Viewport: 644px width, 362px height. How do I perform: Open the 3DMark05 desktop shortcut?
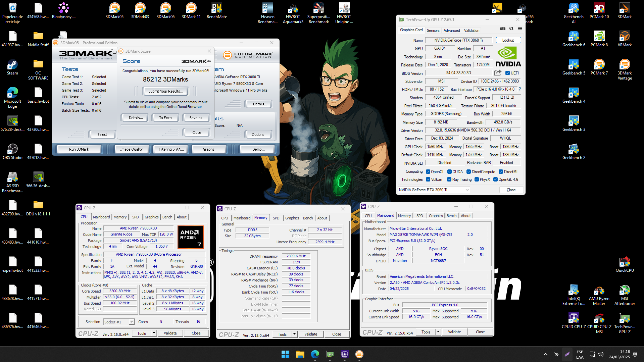[114, 11]
